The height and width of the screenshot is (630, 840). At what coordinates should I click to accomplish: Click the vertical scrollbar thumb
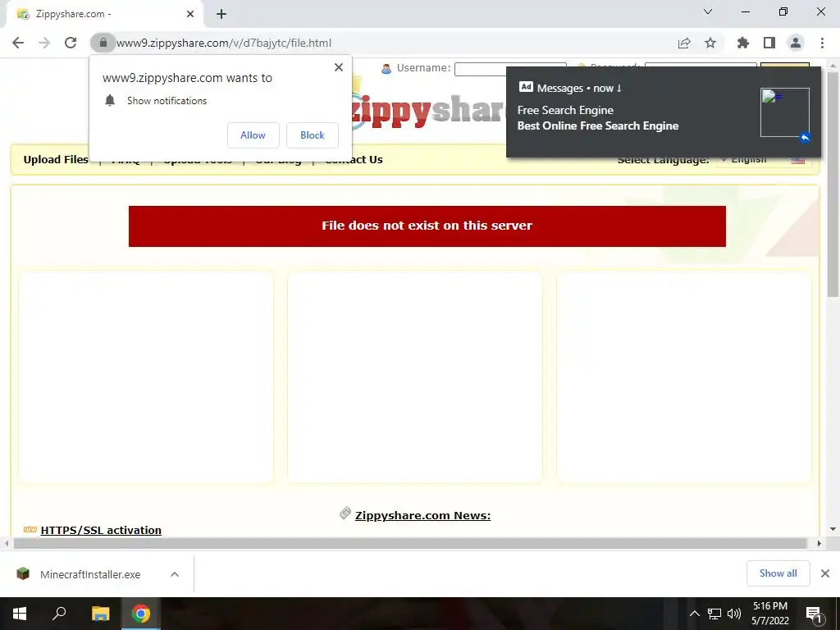[x=833, y=184]
